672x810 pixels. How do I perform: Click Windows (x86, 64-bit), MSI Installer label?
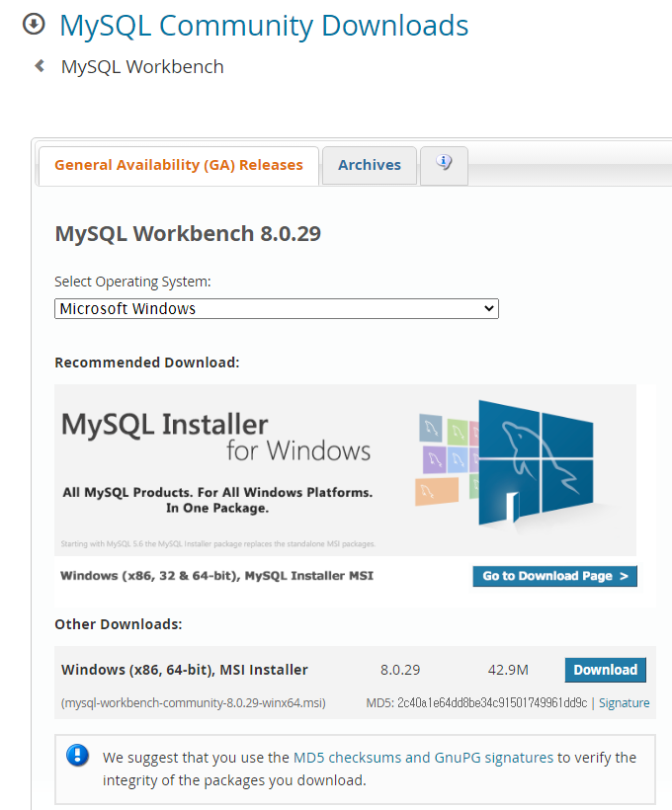(x=185, y=670)
